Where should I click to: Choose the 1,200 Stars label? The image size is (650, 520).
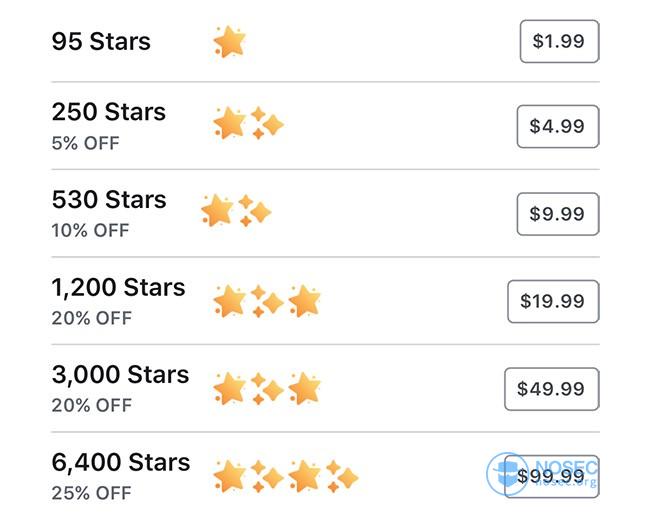pos(119,287)
